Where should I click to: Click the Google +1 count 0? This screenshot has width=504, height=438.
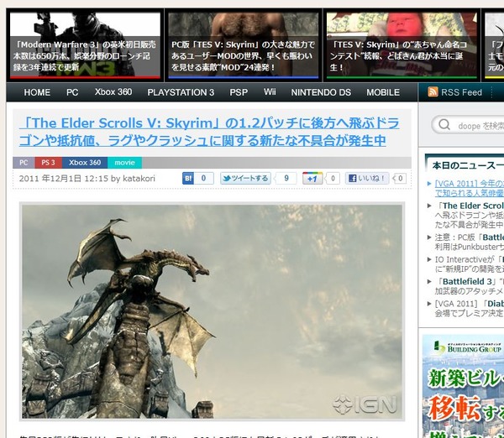[333, 178]
